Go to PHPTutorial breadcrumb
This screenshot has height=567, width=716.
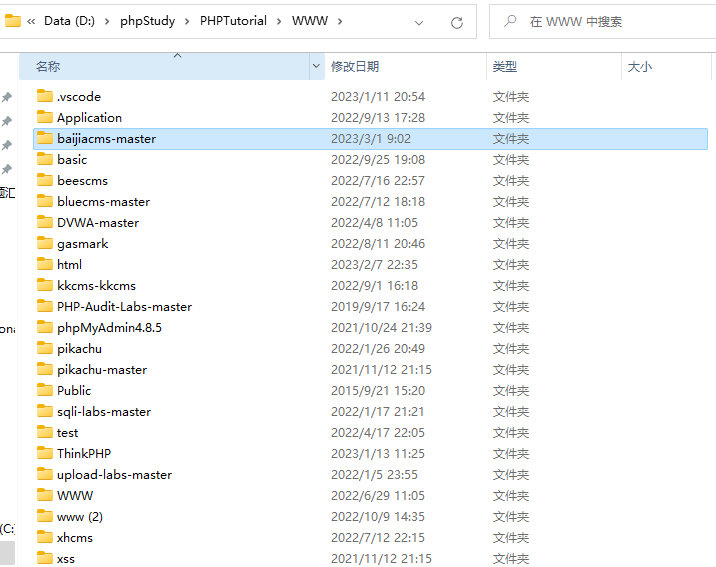click(x=233, y=21)
